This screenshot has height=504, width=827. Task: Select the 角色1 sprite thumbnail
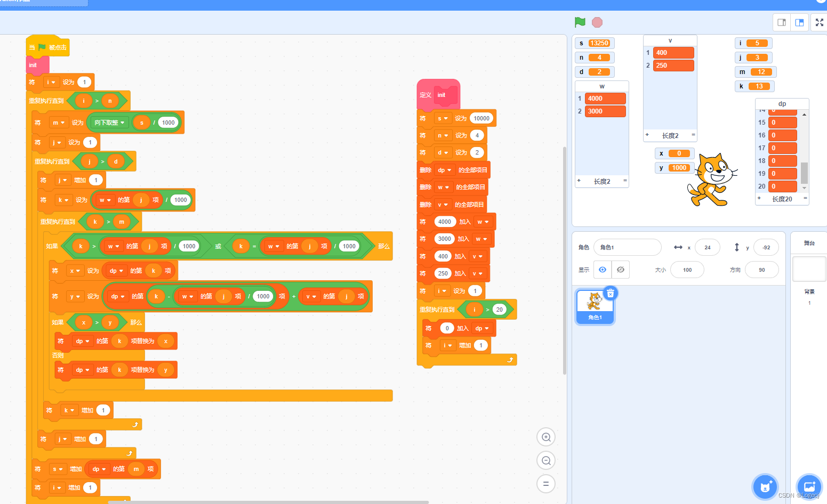(595, 306)
